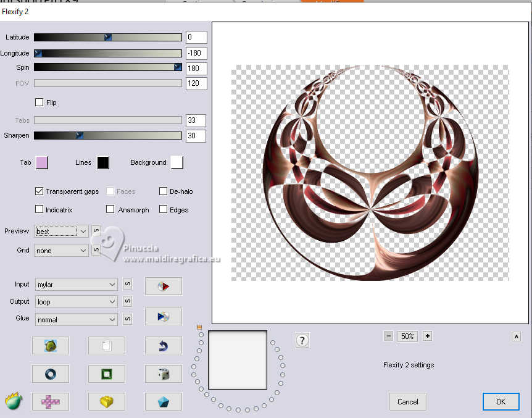Click orange marker atop settings ring

click(x=199, y=327)
